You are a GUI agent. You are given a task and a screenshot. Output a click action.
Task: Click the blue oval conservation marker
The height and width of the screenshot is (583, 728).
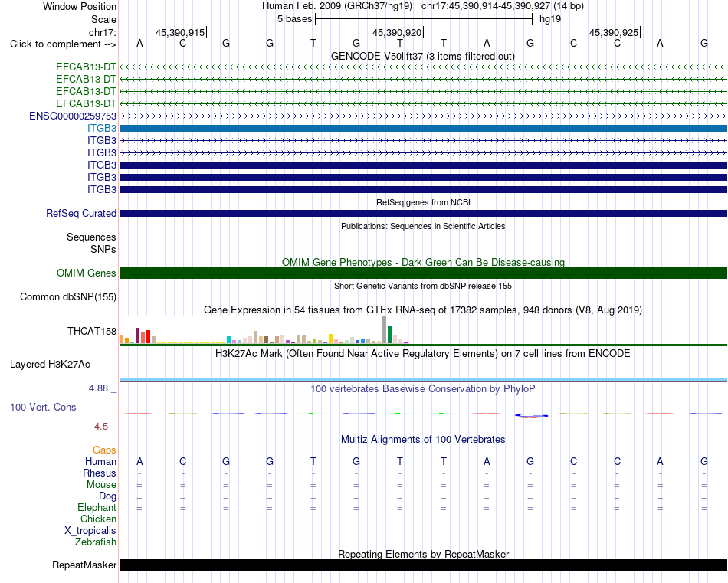[531, 415]
